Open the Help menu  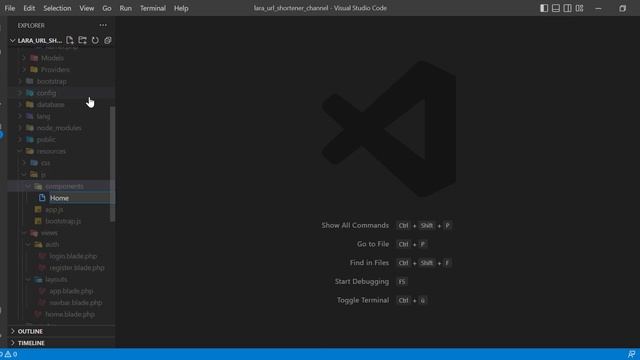(x=181, y=8)
